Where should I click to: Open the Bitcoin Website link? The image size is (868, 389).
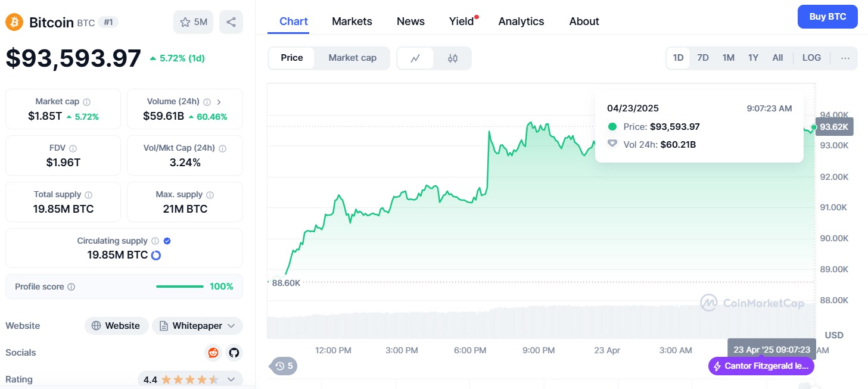click(116, 326)
